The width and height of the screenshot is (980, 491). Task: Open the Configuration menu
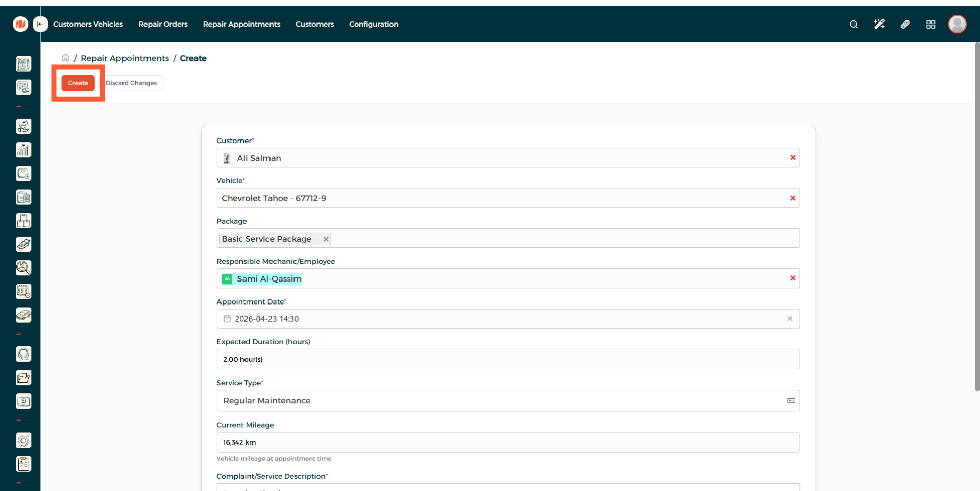[x=373, y=25]
